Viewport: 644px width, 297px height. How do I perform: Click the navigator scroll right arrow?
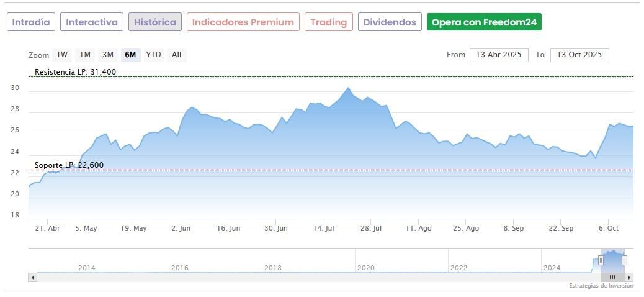(629, 277)
